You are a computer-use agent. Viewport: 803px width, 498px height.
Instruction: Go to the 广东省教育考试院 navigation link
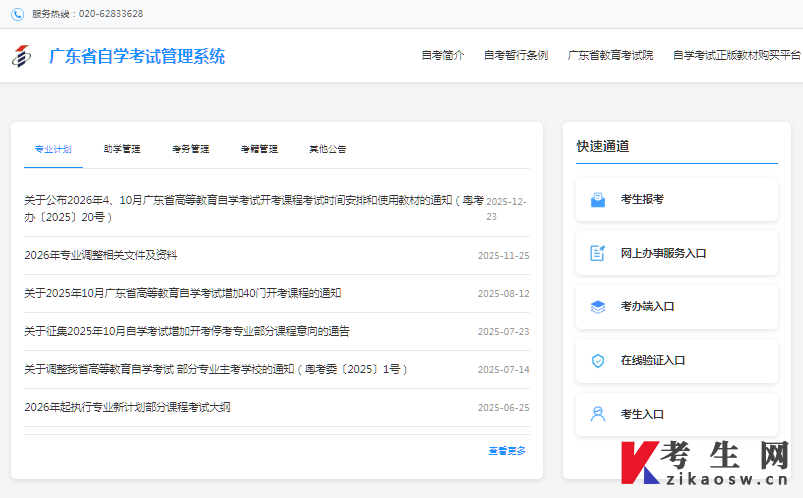[610, 55]
